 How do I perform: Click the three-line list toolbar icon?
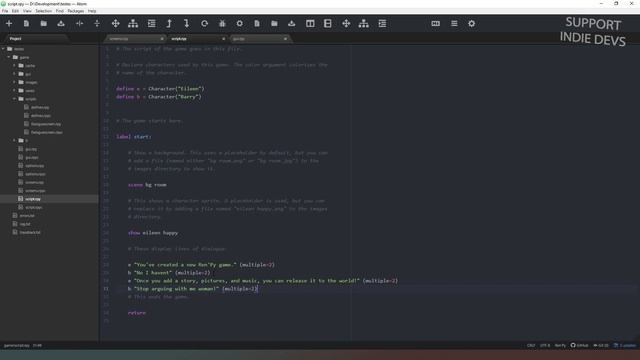454,24
